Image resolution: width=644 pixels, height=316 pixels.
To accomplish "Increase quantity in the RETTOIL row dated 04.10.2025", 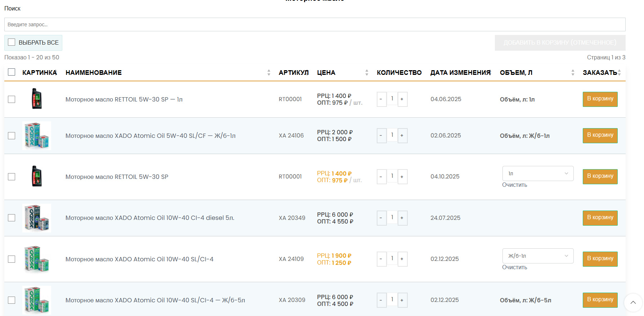I will coord(402,177).
